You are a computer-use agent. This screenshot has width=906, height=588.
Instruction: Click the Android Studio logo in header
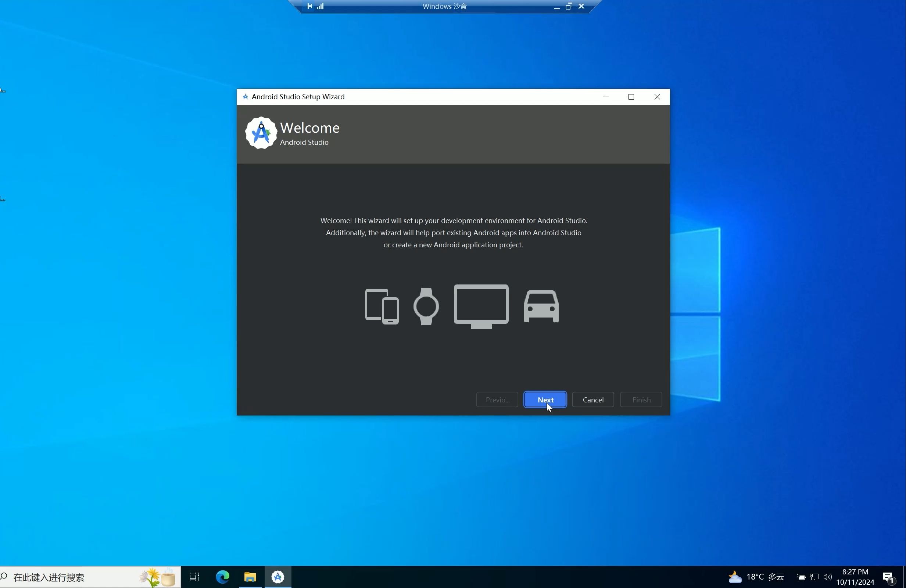[261, 133]
